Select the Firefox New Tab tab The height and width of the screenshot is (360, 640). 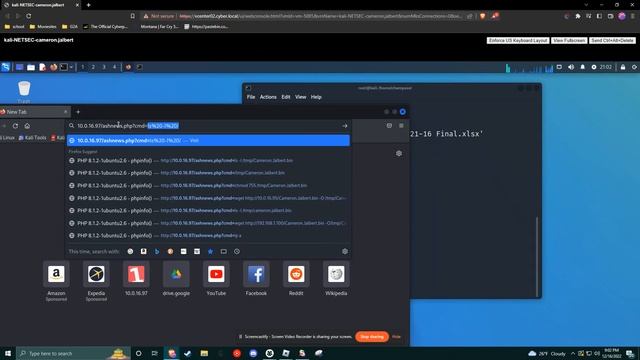(x=33, y=112)
